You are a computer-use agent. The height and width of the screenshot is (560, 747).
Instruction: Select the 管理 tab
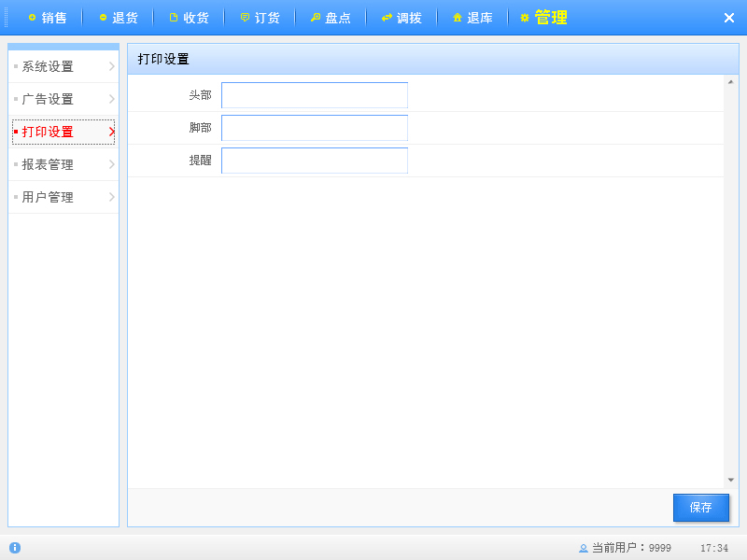(x=543, y=18)
